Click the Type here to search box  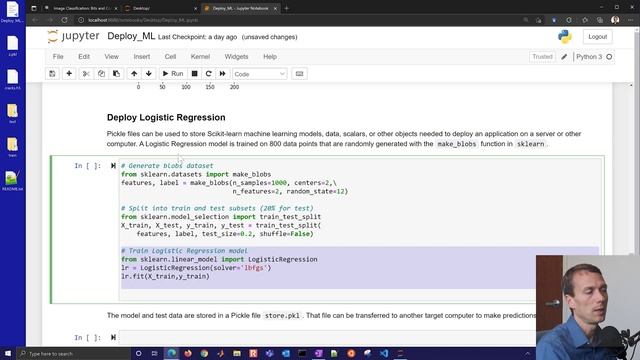point(73,353)
